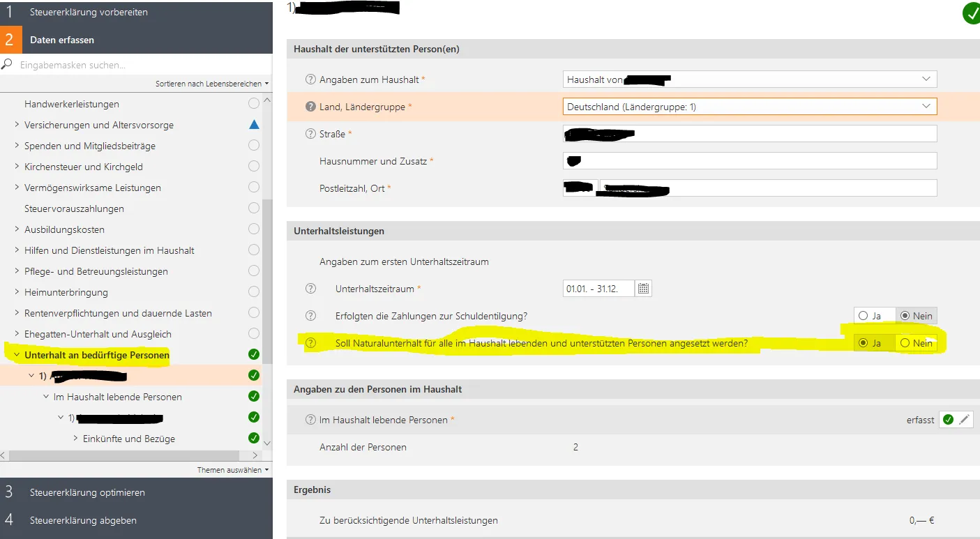Viewport: 980px width, 539px height.
Task: Open calendar picker for Unterhaltszeitraum
Action: pos(644,289)
